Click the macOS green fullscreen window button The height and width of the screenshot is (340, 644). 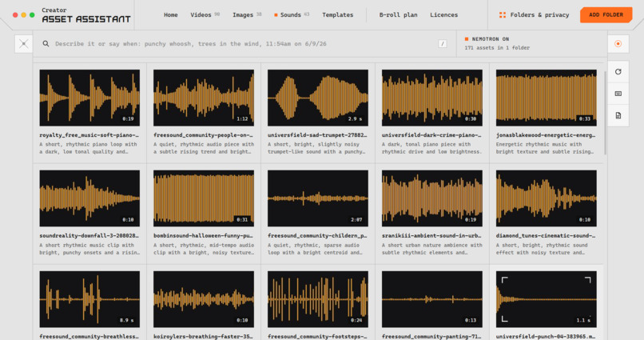[x=32, y=15]
